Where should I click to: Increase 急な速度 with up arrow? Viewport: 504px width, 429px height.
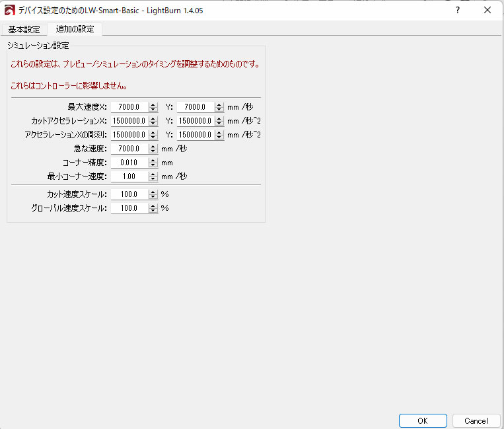tap(153, 146)
